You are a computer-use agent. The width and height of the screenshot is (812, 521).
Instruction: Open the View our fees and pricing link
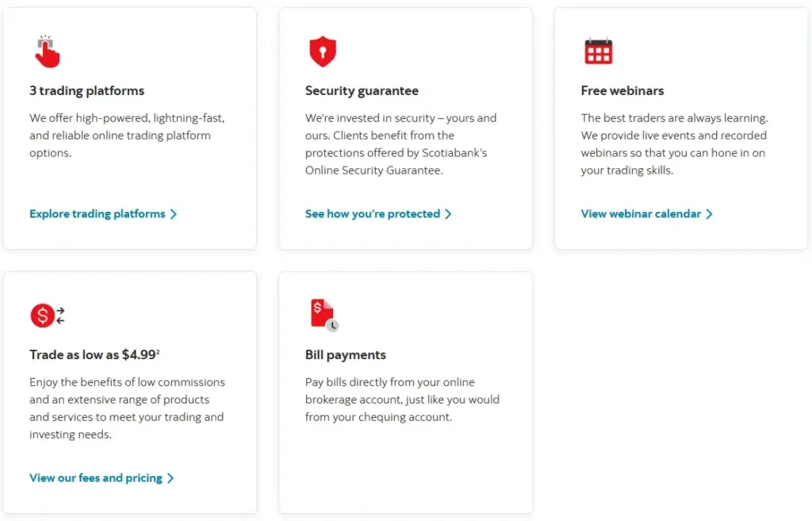point(96,478)
